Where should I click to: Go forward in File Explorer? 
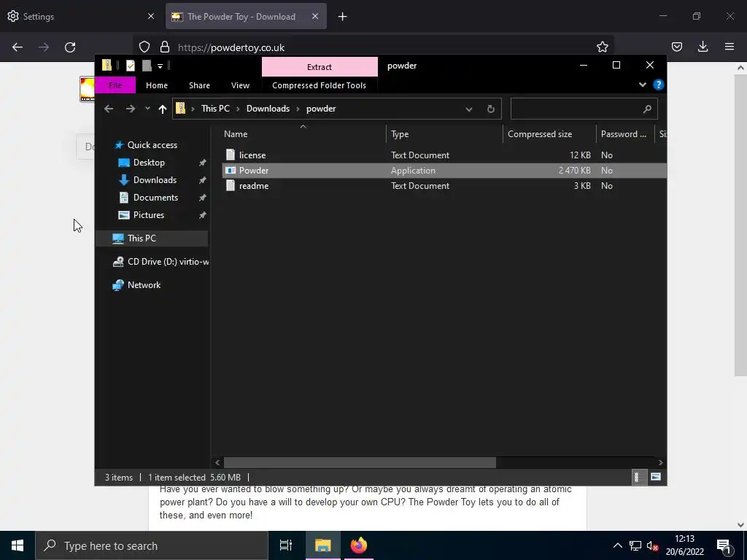pos(130,109)
